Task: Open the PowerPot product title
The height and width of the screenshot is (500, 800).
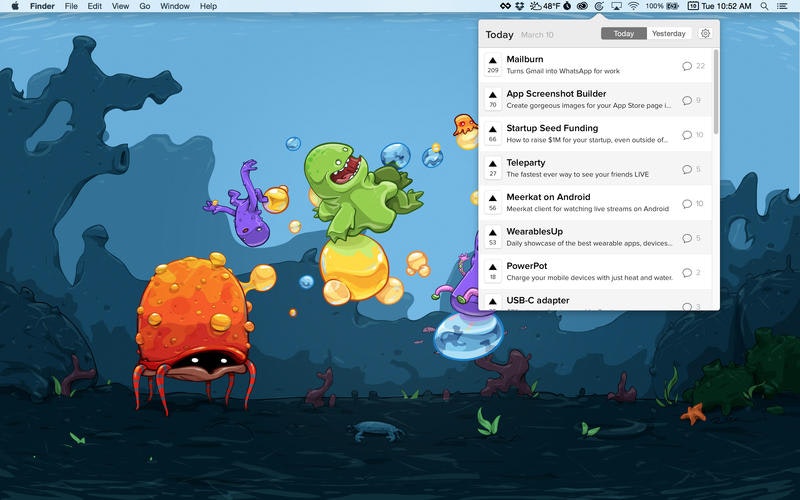Action: [527, 266]
